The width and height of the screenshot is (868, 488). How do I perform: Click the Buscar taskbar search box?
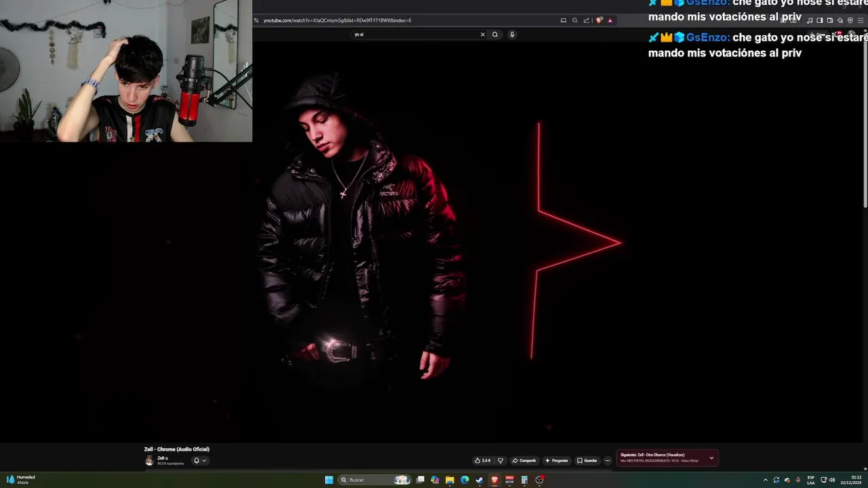(375, 480)
